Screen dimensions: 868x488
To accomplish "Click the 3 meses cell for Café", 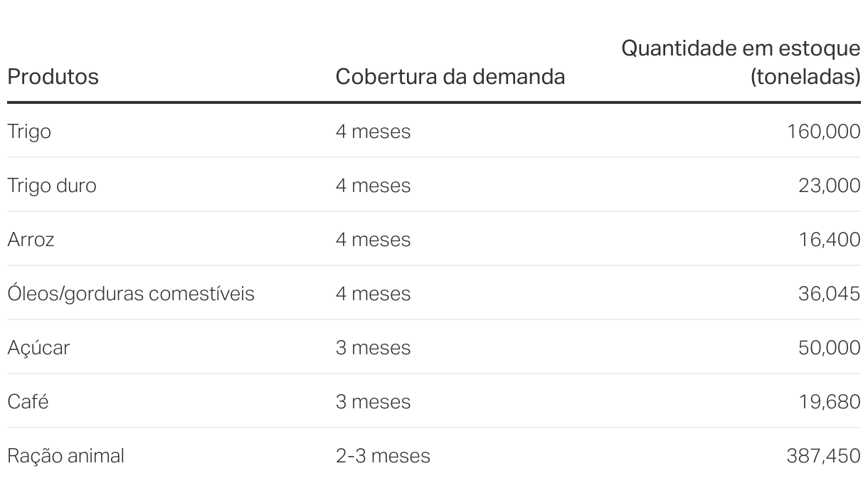I will pos(373,402).
